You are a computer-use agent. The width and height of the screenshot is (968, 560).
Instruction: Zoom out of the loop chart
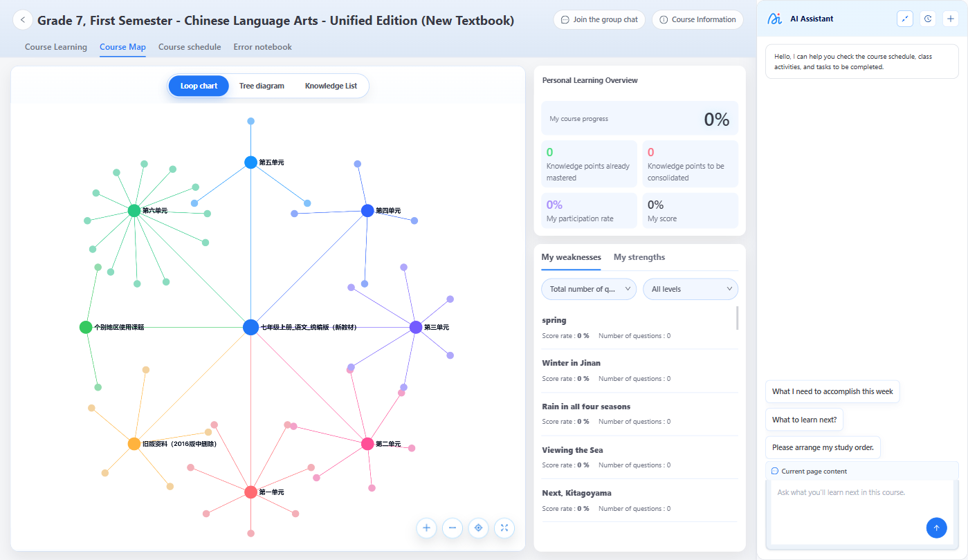coord(453,528)
